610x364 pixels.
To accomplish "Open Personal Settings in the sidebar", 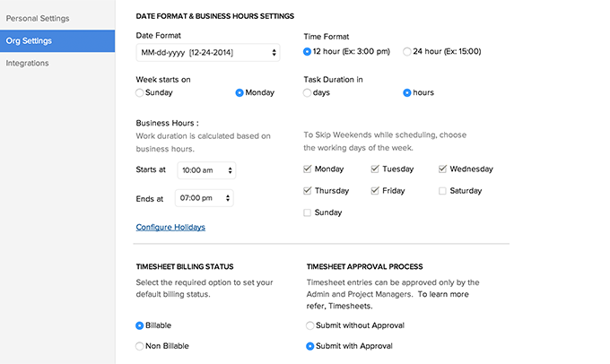I will pos(38,18).
